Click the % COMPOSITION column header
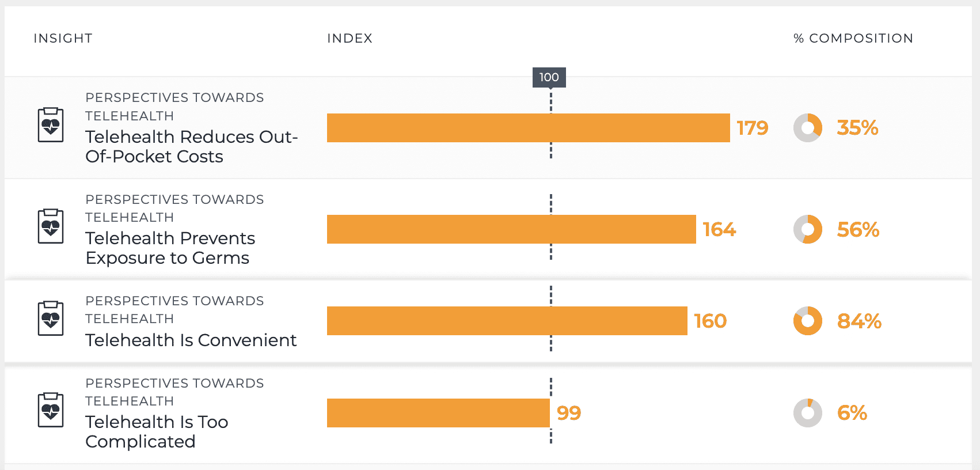Image resolution: width=980 pixels, height=470 pixels. click(x=853, y=39)
